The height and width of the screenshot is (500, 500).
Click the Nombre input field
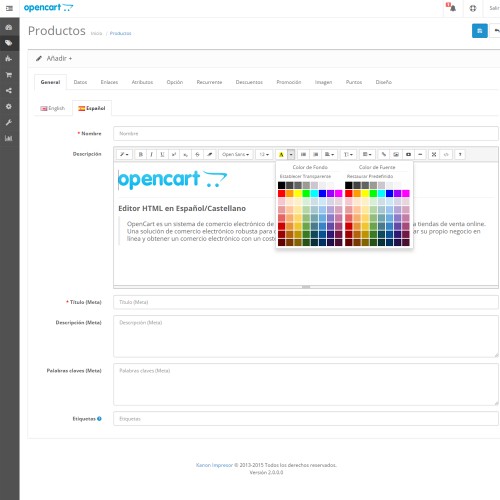[x=306, y=134]
